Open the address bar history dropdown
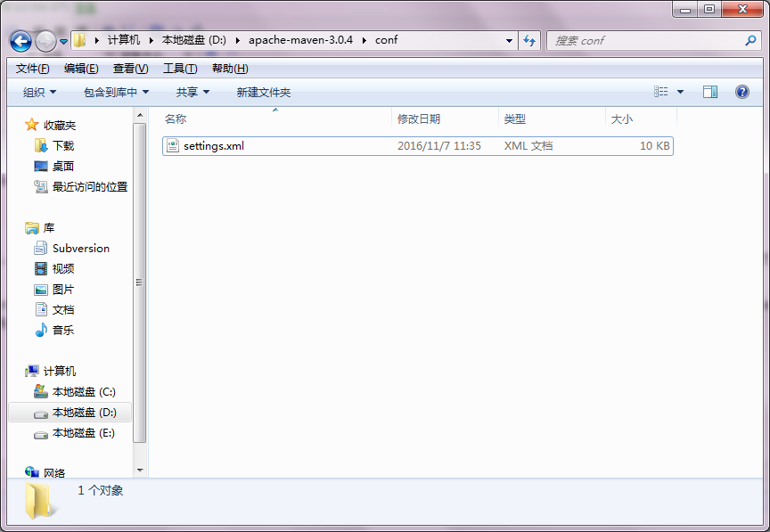The width and height of the screenshot is (770, 532). 509,41
